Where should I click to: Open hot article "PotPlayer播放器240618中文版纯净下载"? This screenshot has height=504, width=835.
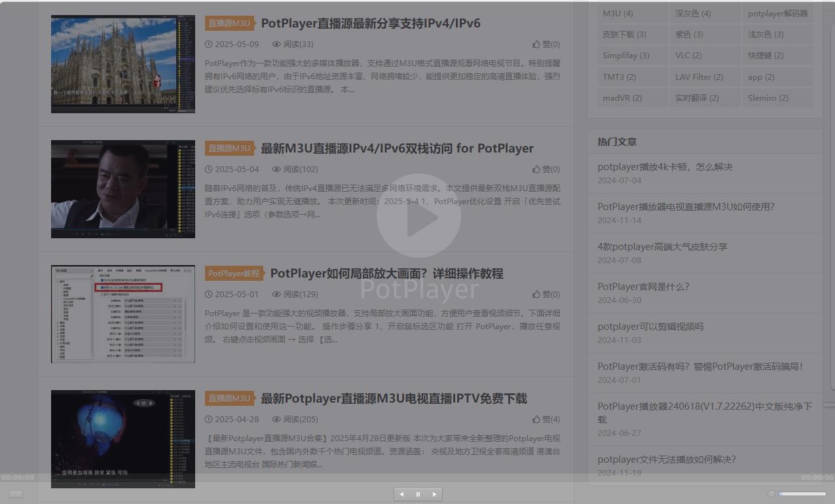(705, 413)
